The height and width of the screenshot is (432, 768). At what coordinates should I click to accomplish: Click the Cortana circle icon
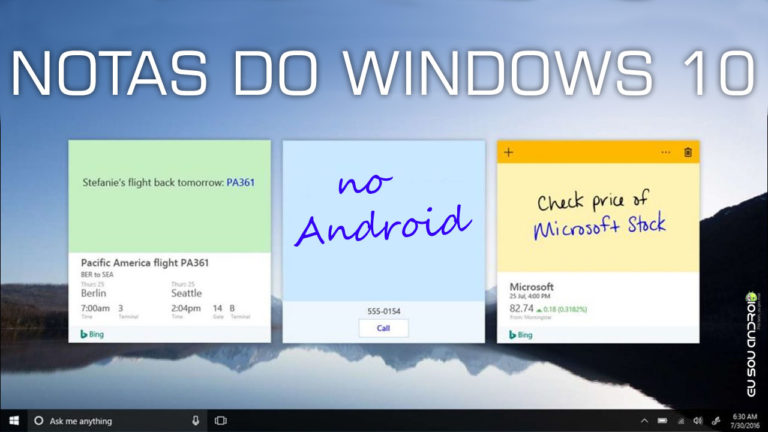(x=39, y=421)
